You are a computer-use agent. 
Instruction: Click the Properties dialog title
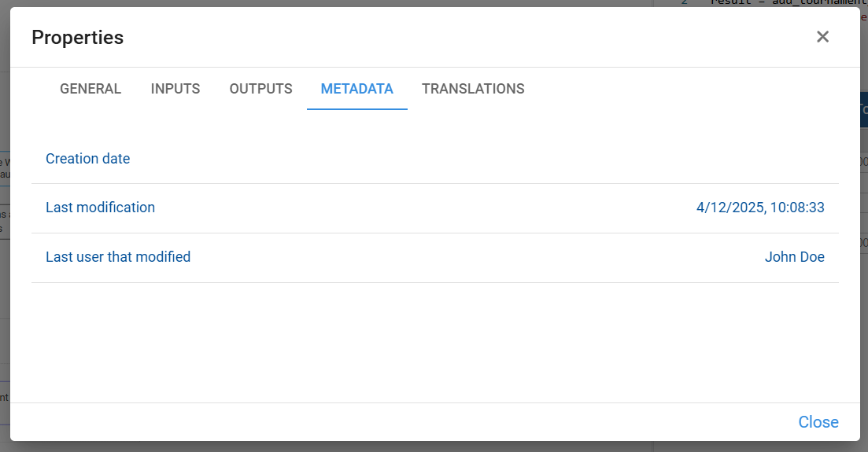tap(77, 37)
